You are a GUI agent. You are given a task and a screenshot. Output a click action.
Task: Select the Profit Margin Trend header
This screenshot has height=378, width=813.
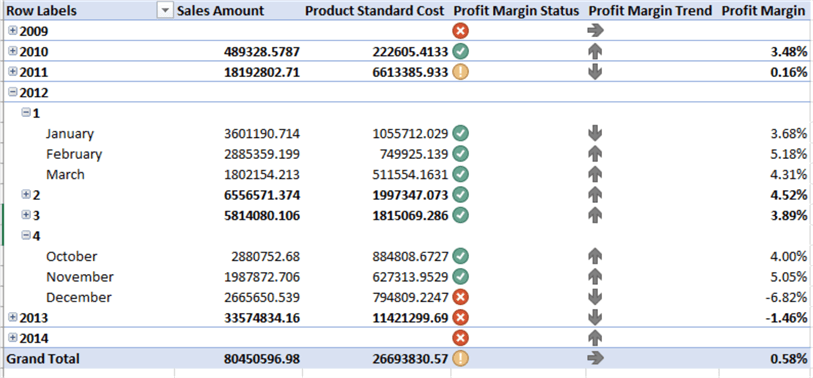(650, 11)
